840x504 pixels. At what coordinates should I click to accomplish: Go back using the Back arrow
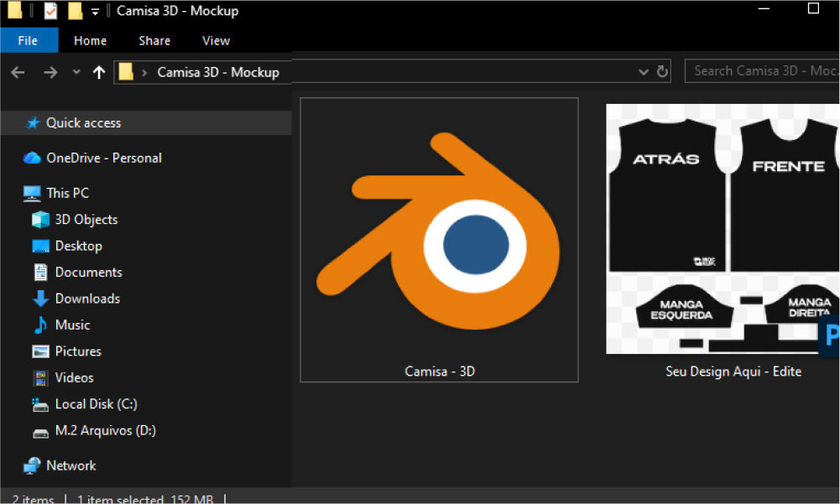[x=18, y=72]
